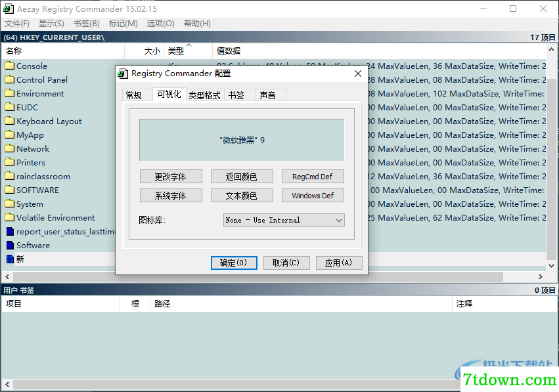Click the 项目 column header in bookmarks

pyautogui.click(x=60, y=303)
